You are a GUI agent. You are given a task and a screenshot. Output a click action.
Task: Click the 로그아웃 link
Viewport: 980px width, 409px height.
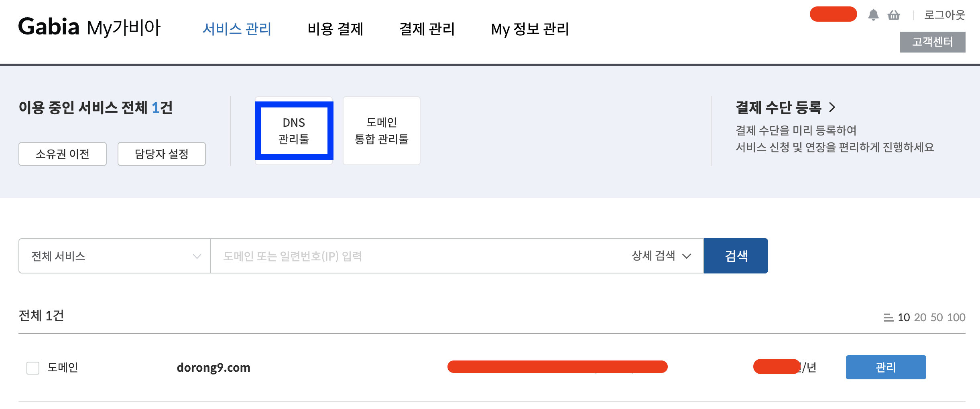point(944,15)
